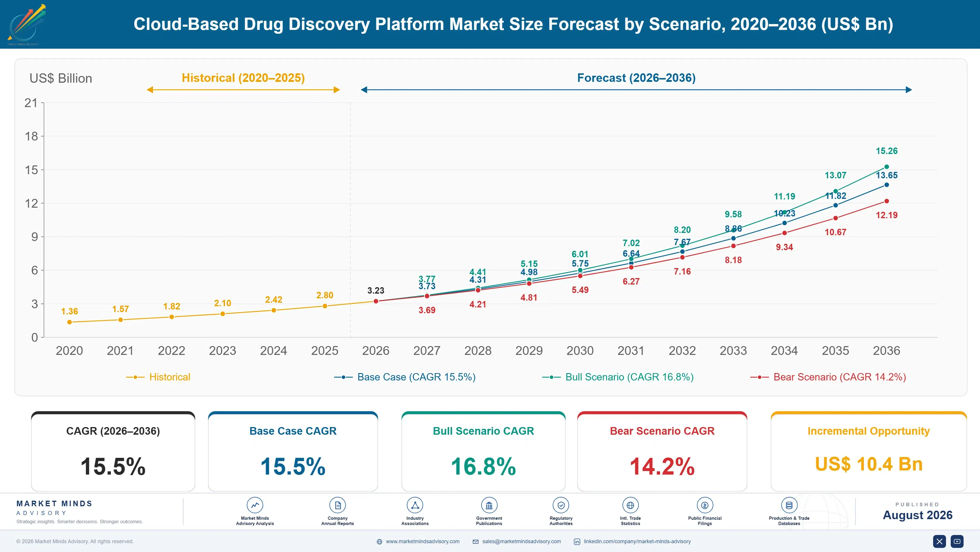Image resolution: width=980 pixels, height=552 pixels.
Task: Click the copyright notice text
Action: [x=75, y=541]
